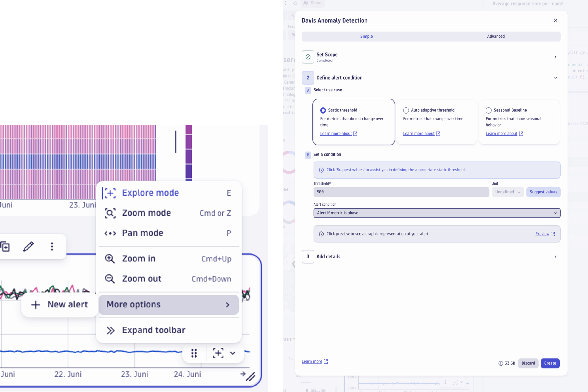Screen dimensions: 588x392
Task: Open the Unit dropdown showing Undefined
Action: click(x=508, y=192)
